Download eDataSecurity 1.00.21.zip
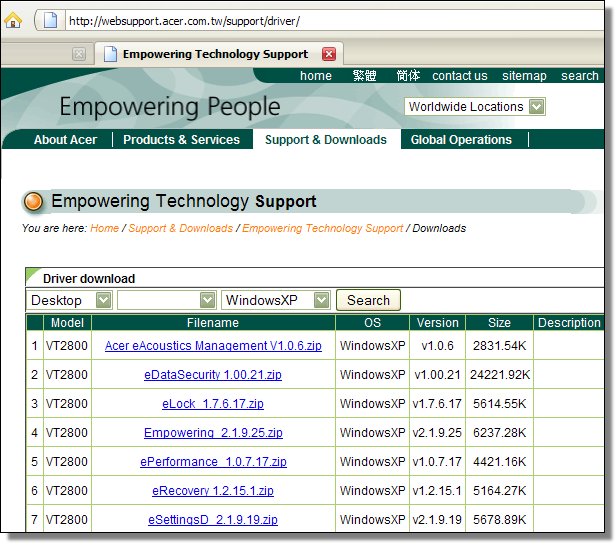This screenshot has width=615, height=543. 213,375
